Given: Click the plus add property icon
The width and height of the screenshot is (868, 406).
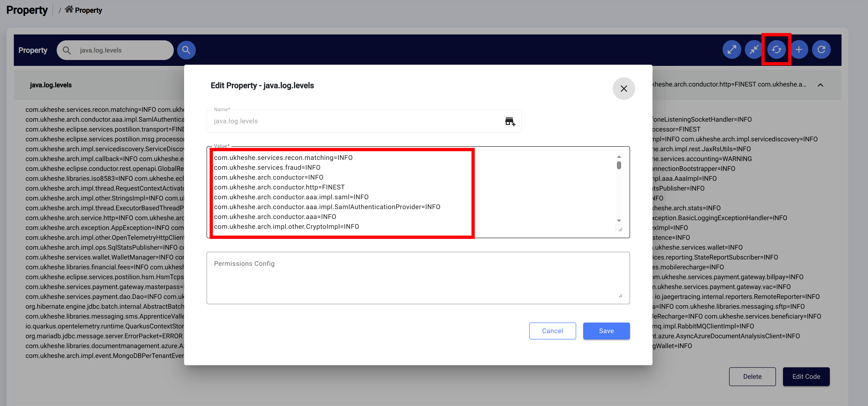Looking at the screenshot, I should (x=799, y=50).
